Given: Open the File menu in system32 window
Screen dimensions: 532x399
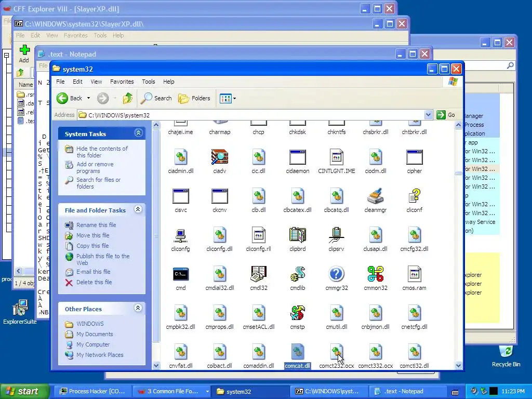Looking at the screenshot, I should [x=60, y=82].
